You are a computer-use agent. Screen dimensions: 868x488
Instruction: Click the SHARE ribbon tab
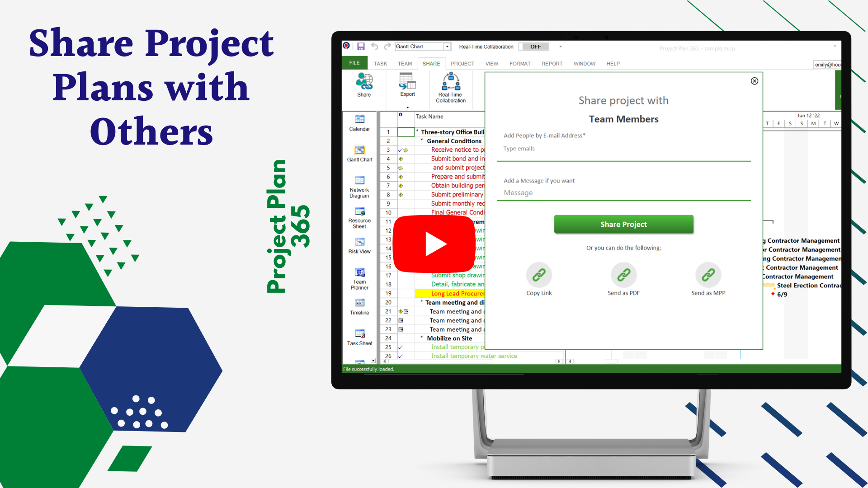pyautogui.click(x=430, y=63)
